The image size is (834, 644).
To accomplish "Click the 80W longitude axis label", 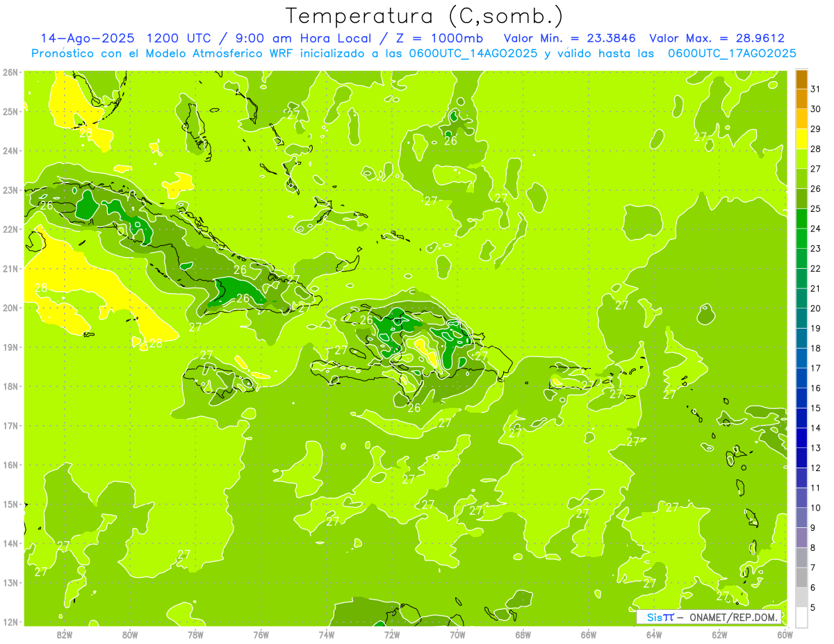I will [130, 634].
